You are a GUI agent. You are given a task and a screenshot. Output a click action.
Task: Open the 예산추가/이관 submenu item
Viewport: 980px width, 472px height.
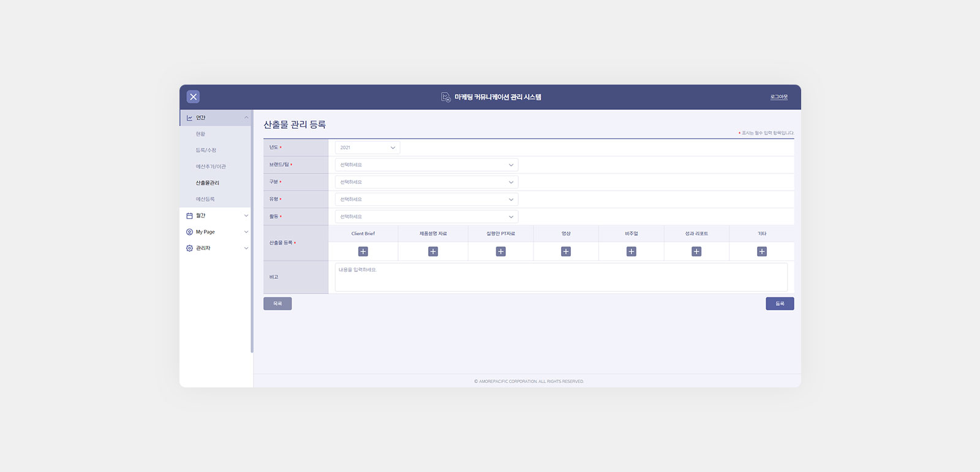coord(211,167)
